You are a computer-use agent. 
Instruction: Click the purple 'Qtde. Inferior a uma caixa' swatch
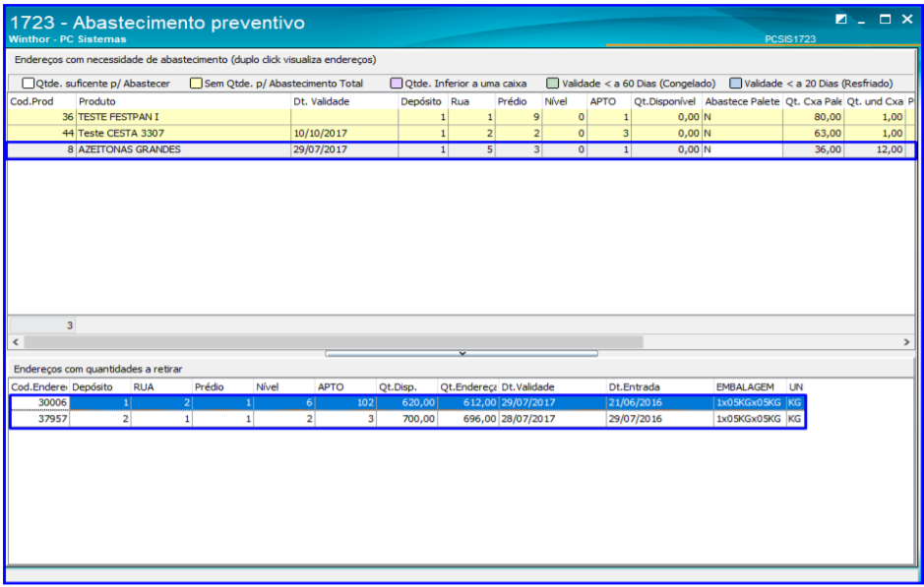396,83
